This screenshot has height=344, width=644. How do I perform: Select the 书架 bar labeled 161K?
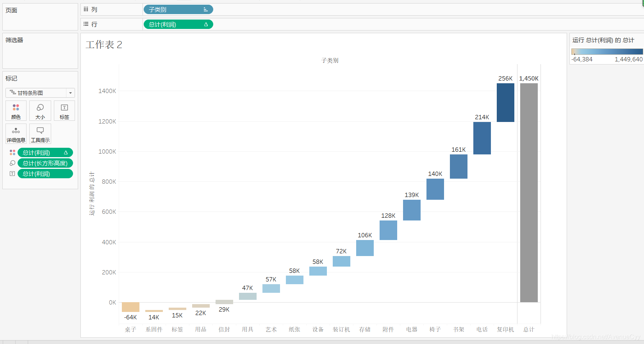pyautogui.click(x=458, y=167)
